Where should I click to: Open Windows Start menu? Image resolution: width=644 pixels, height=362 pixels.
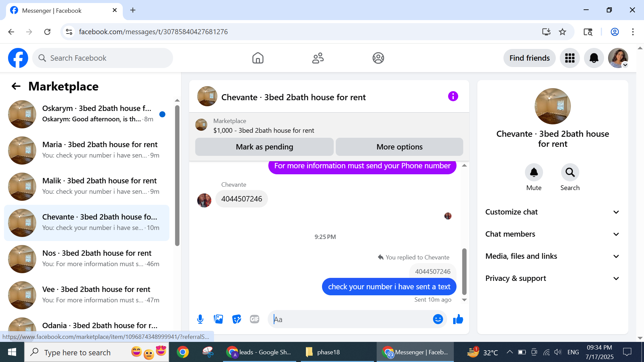click(12, 352)
